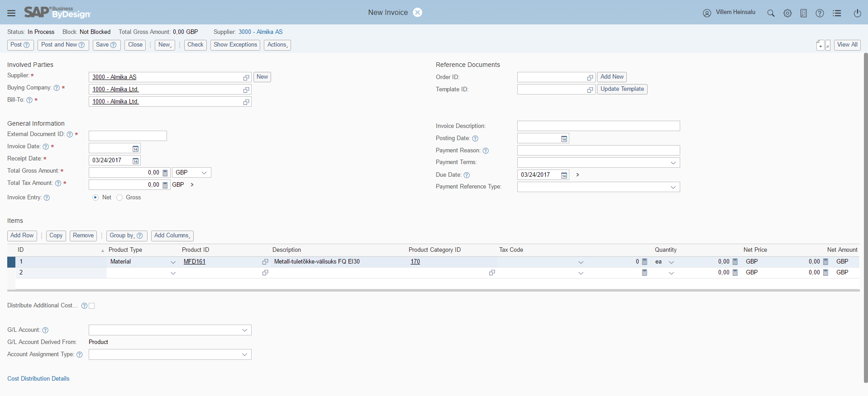Enable Distribute Additional Cost checkbox
This screenshot has width=868, height=396.
coord(92,306)
